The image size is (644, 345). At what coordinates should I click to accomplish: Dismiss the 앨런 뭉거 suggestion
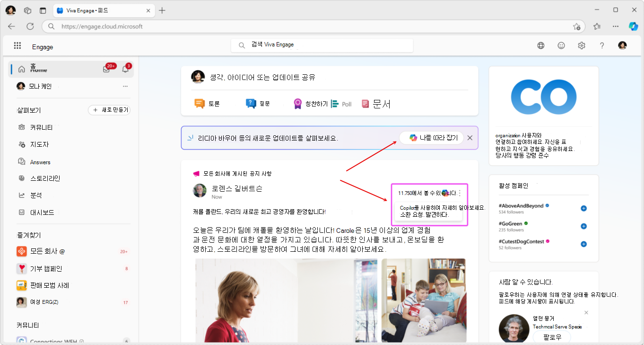(x=586, y=313)
